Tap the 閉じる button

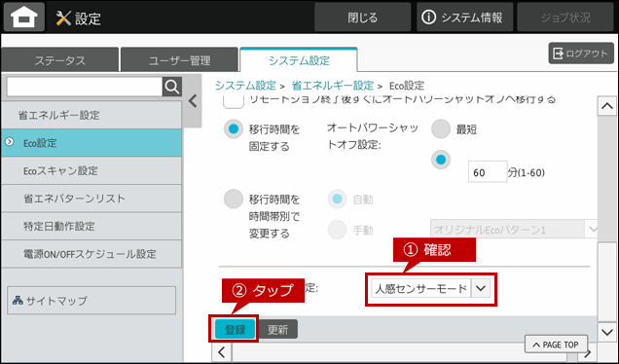point(362,18)
